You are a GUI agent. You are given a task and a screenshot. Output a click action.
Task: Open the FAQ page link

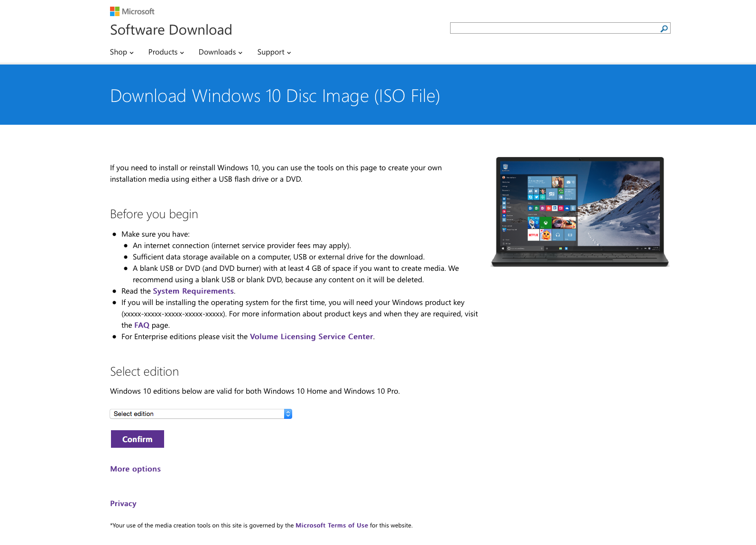click(x=142, y=325)
